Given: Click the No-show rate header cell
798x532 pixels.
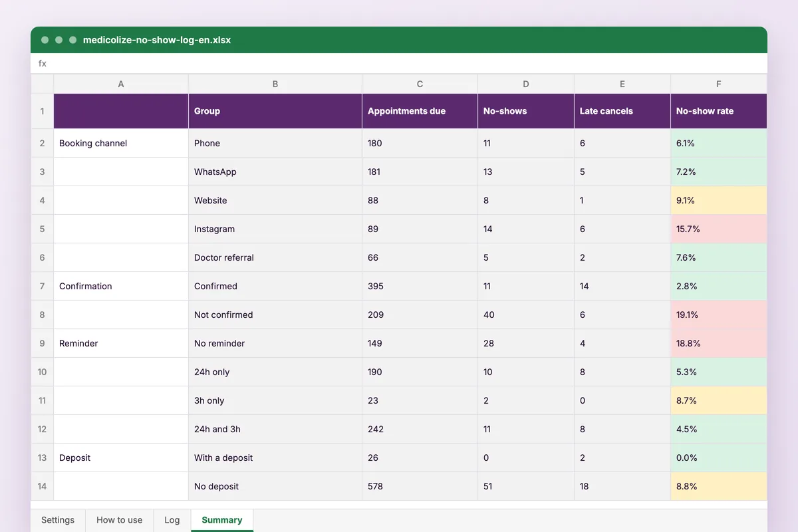Looking at the screenshot, I should pos(719,111).
